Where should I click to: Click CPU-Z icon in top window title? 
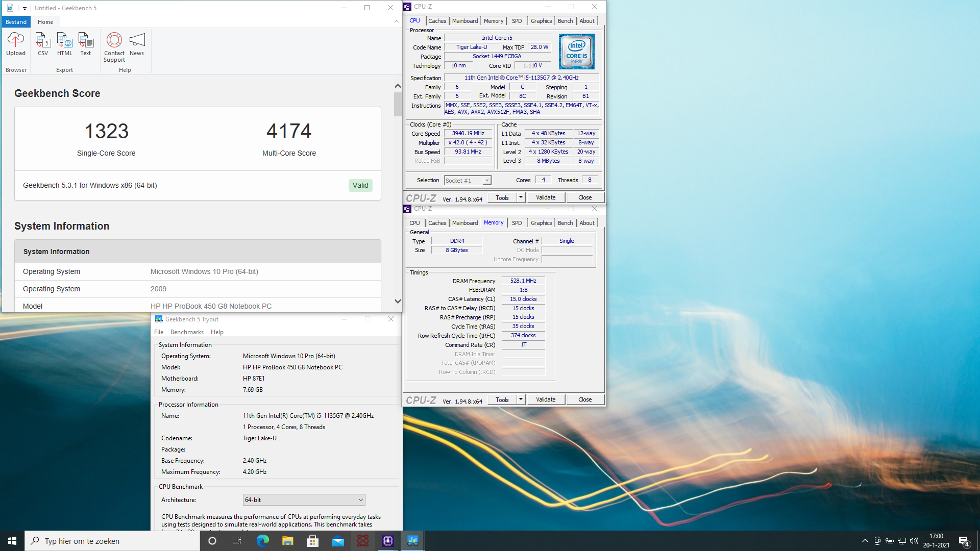click(x=407, y=7)
